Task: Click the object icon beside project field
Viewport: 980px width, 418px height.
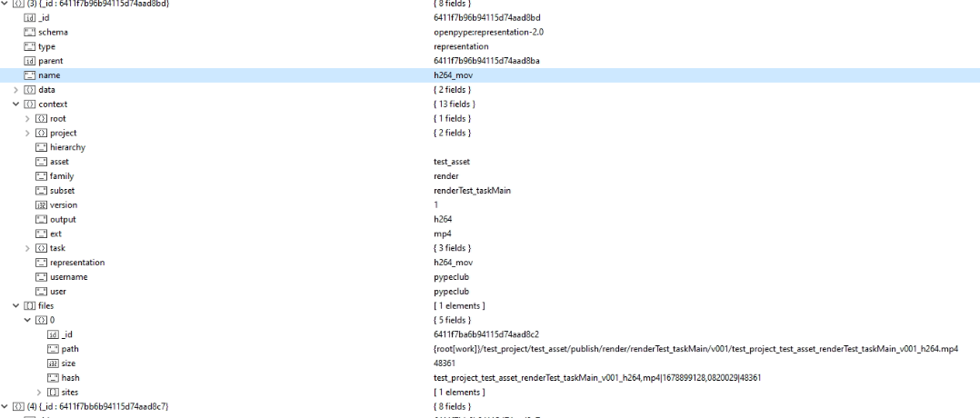Action: tap(41, 133)
